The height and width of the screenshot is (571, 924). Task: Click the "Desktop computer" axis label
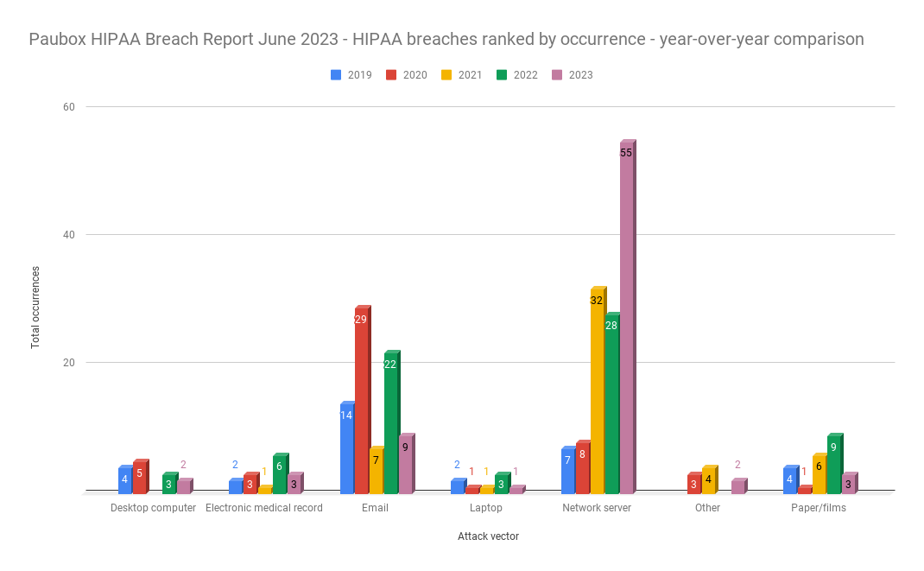(x=153, y=508)
